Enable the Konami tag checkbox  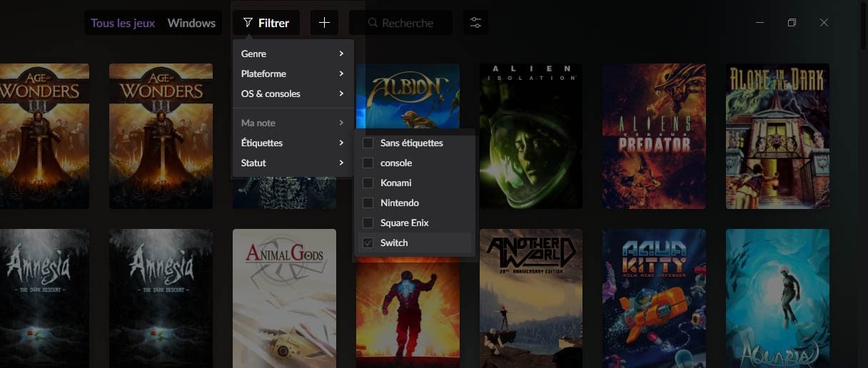[368, 183]
